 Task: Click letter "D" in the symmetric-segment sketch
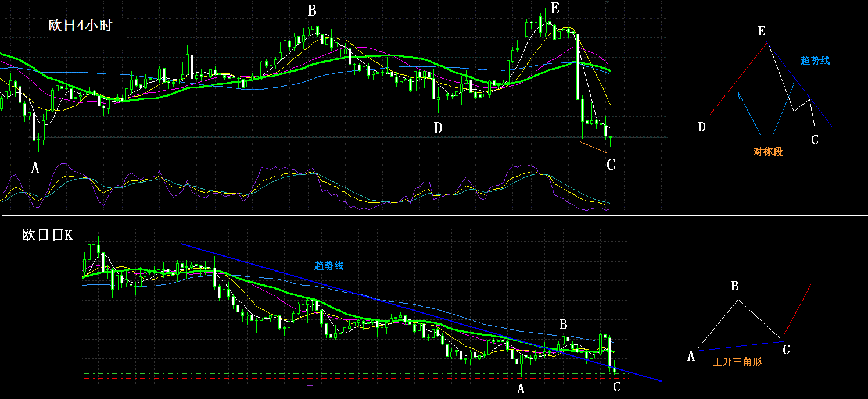(702, 127)
